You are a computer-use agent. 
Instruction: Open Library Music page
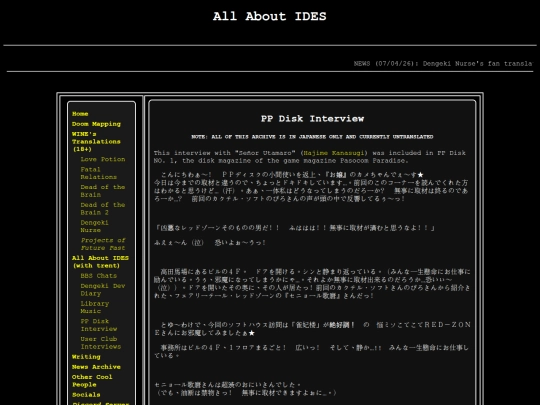pos(95,307)
